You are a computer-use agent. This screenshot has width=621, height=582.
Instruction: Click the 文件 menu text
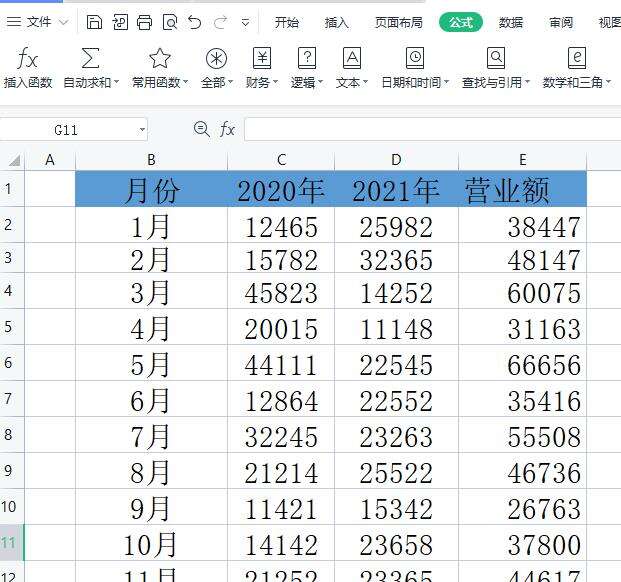click(x=39, y=22)
